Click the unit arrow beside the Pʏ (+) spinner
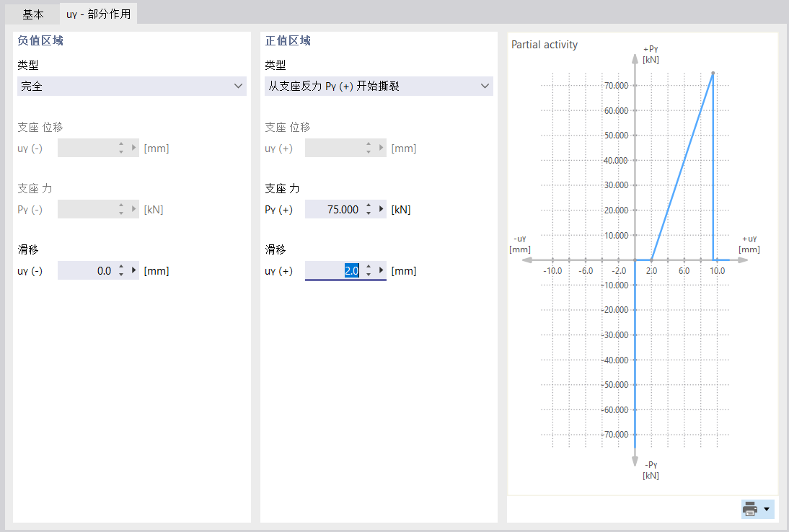This screenshot has width=789, height=532. click(382, 209)
